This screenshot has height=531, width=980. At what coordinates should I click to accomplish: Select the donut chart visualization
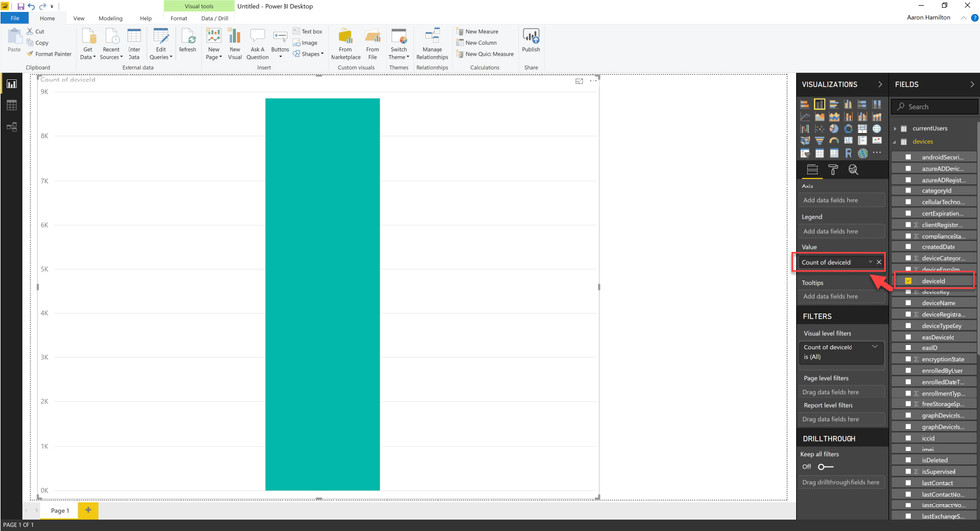coord(849,129)
